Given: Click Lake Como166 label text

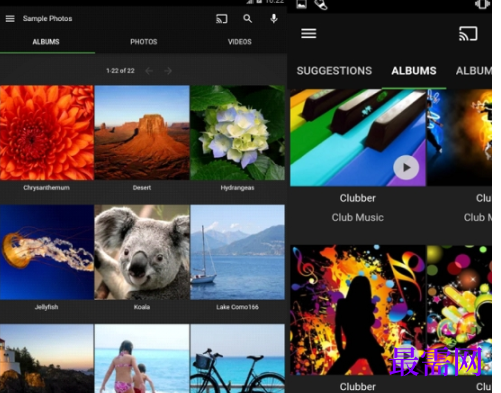Looking at the screenshot, I should 237,307.
